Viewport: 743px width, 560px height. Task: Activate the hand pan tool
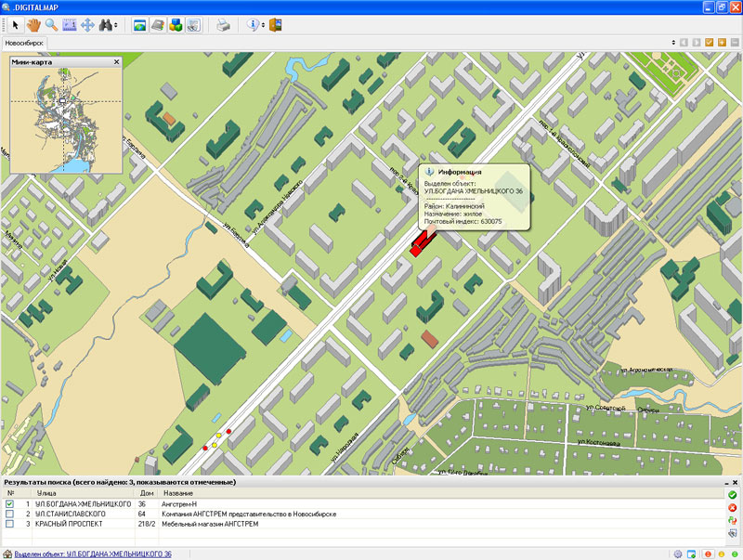click(33, 25)
